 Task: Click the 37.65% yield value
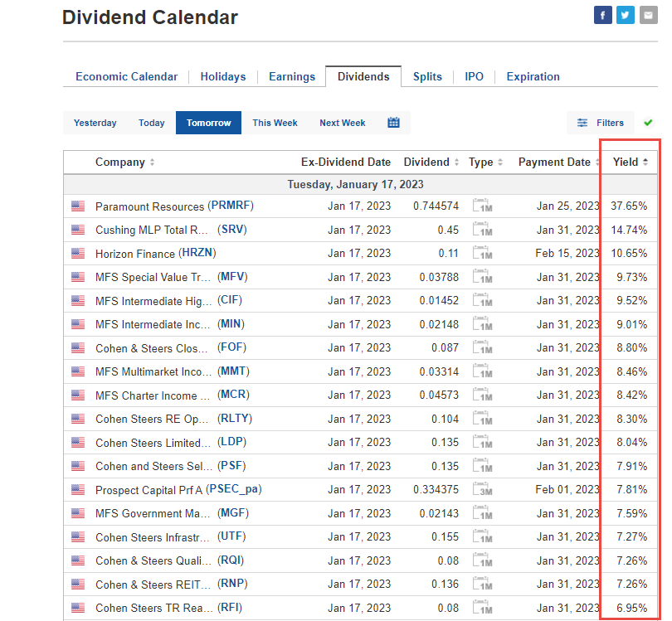click(x=629, y=206)
